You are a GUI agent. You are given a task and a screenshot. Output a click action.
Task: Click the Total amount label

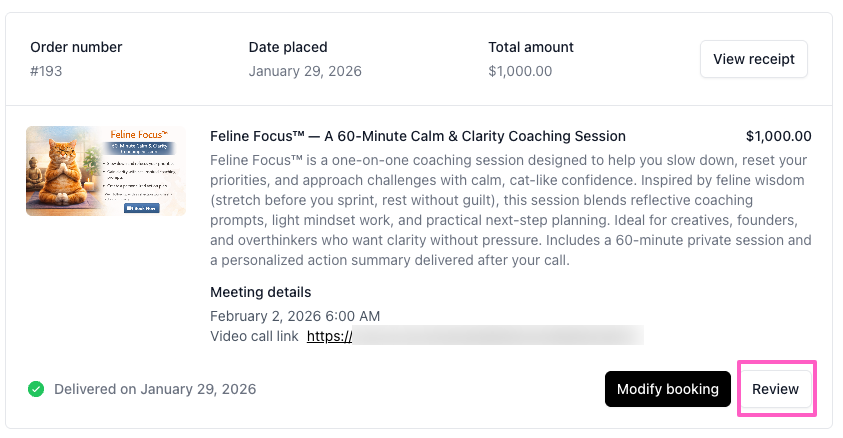point(530,47)
